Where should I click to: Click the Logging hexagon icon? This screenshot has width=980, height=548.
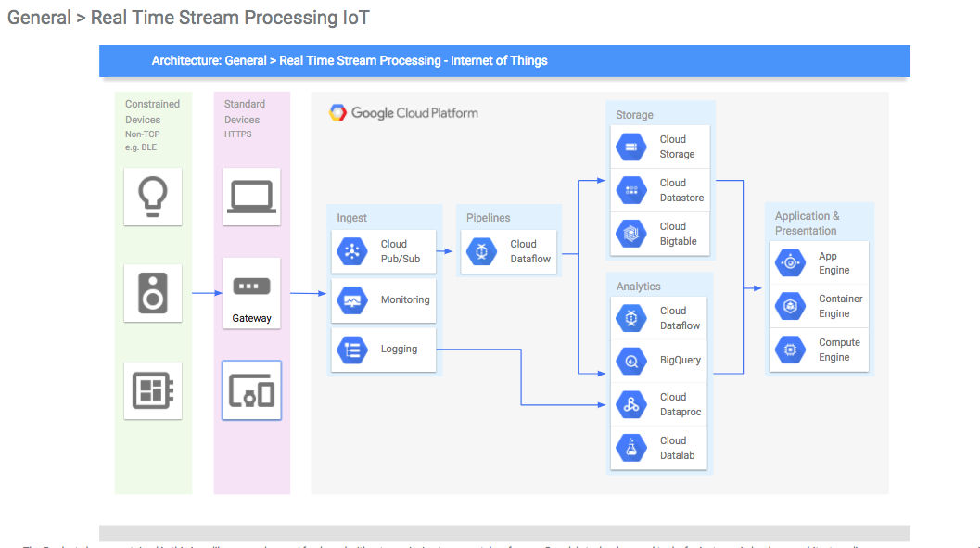point(352,350)
